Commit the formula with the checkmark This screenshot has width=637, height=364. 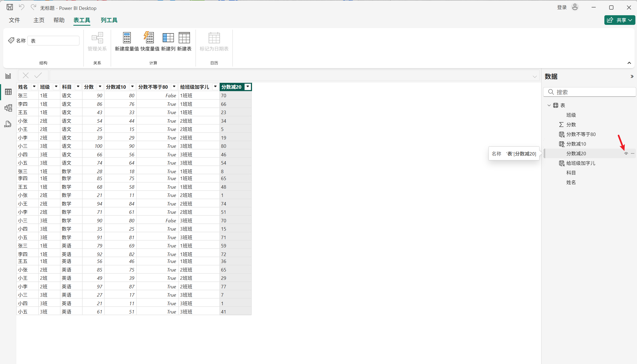coord(38,76)
